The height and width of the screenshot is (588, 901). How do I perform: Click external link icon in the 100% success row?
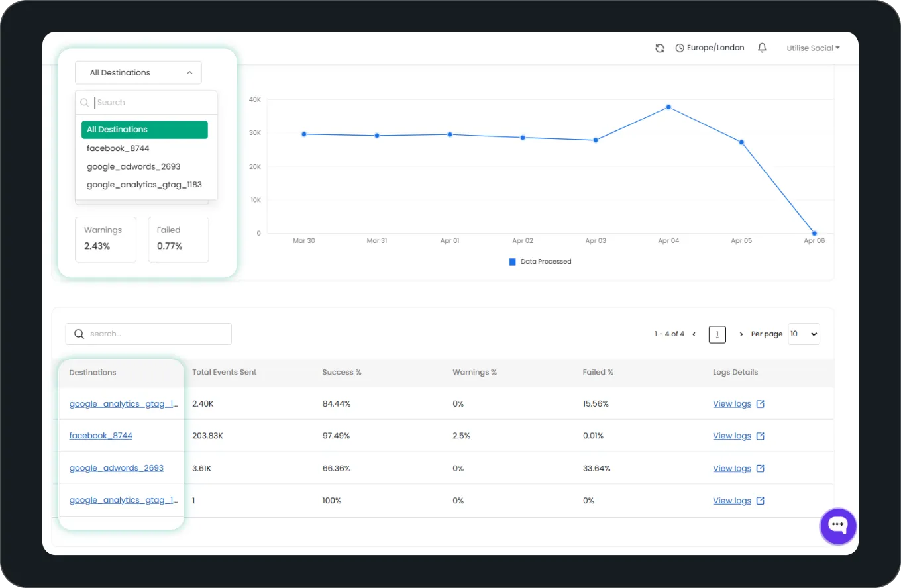tap(761, 501)
